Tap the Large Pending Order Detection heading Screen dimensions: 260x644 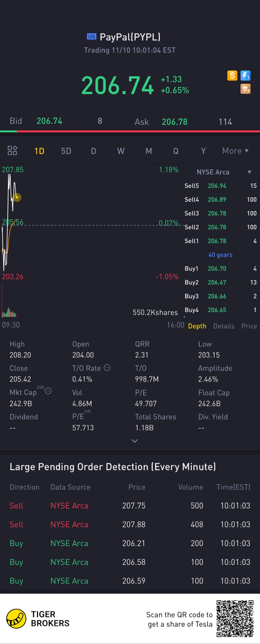113,467
